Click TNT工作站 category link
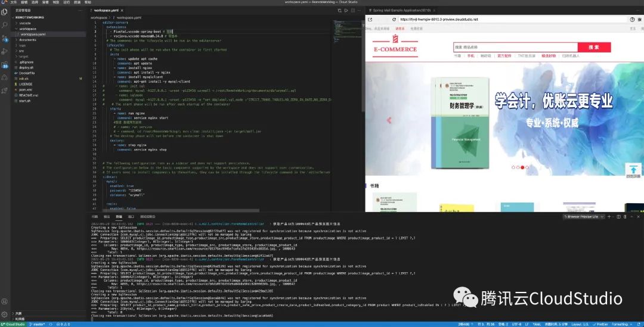Viewport: 644px width, 327px height. pos(527,56)
